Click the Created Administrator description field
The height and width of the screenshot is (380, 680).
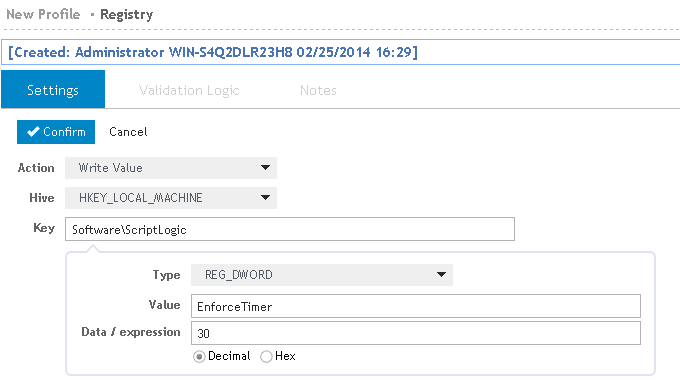(x=340, y=52)
